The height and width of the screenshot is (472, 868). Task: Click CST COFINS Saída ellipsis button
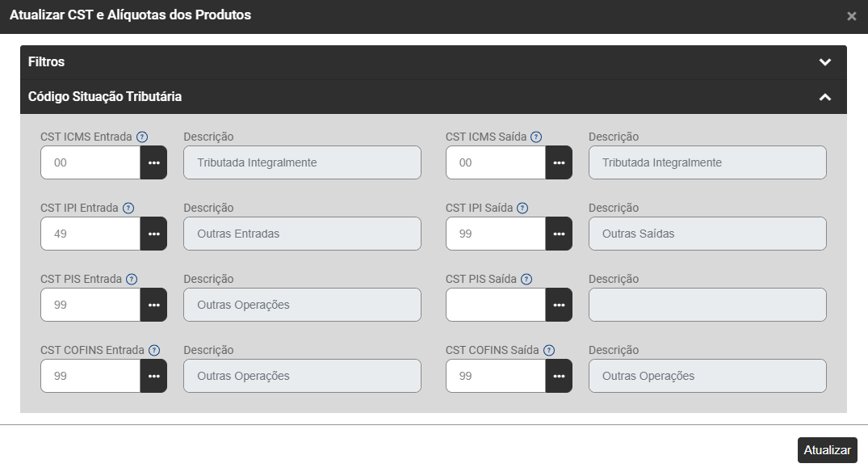[559, 376]
